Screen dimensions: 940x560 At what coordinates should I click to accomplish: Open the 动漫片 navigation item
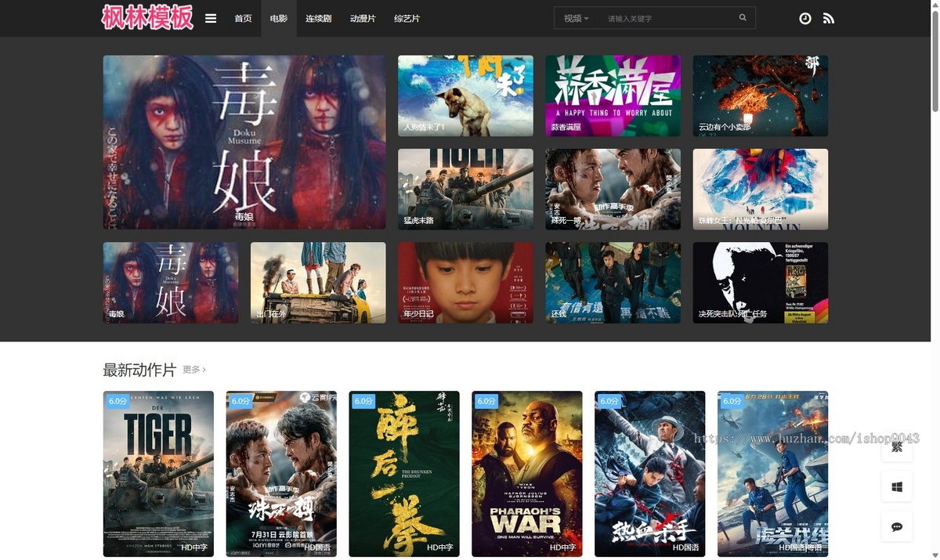363,18
